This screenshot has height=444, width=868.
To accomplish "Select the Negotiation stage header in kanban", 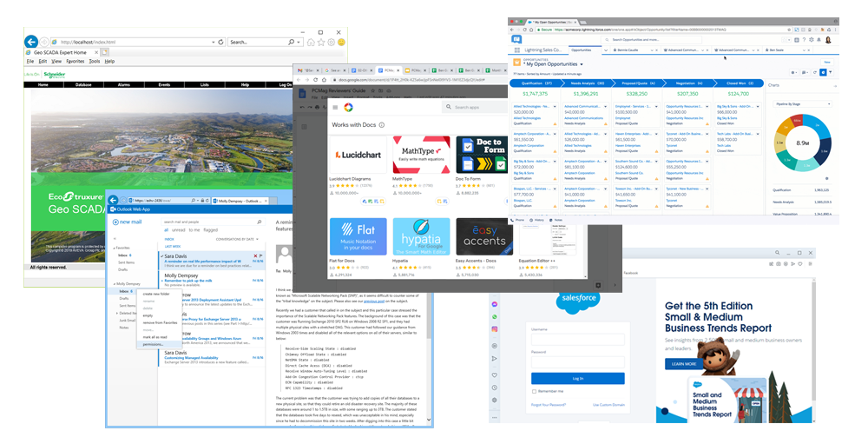I will coord(688,83).
